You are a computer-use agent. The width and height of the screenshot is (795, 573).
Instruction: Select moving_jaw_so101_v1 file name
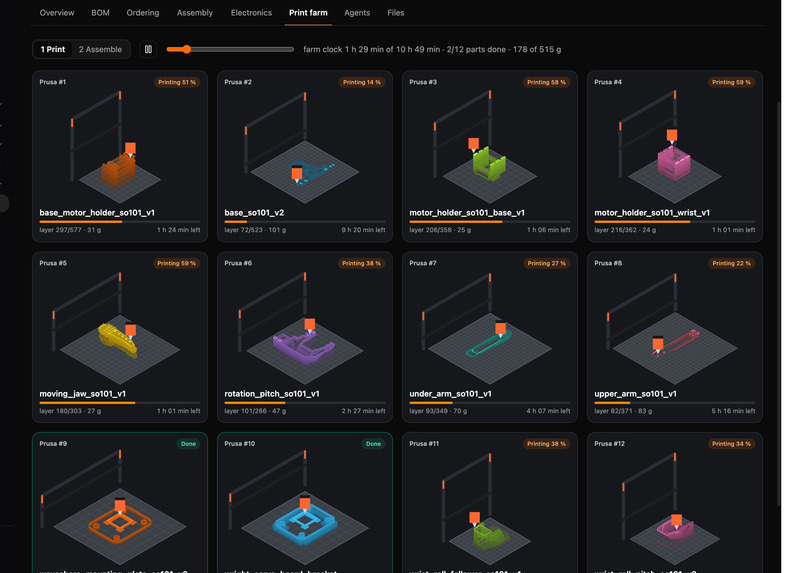(x=83, y=393)
